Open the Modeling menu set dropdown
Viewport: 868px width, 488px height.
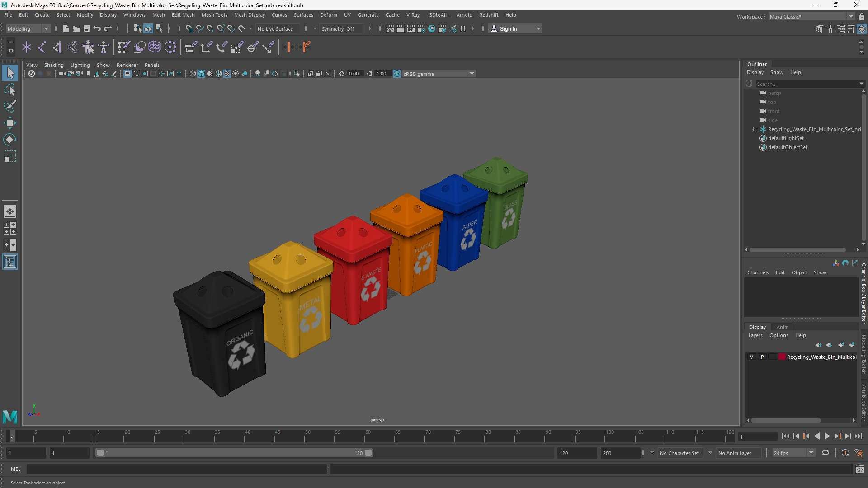(28, 28)
